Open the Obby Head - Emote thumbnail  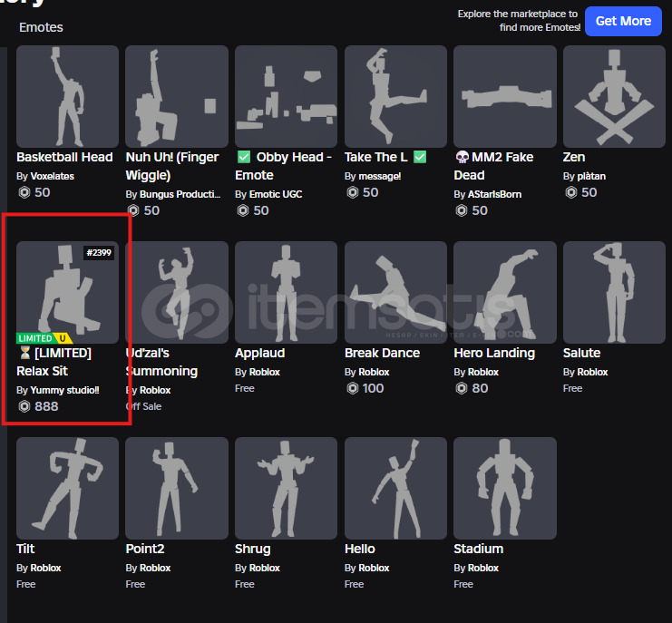click(x=286, y=96)
